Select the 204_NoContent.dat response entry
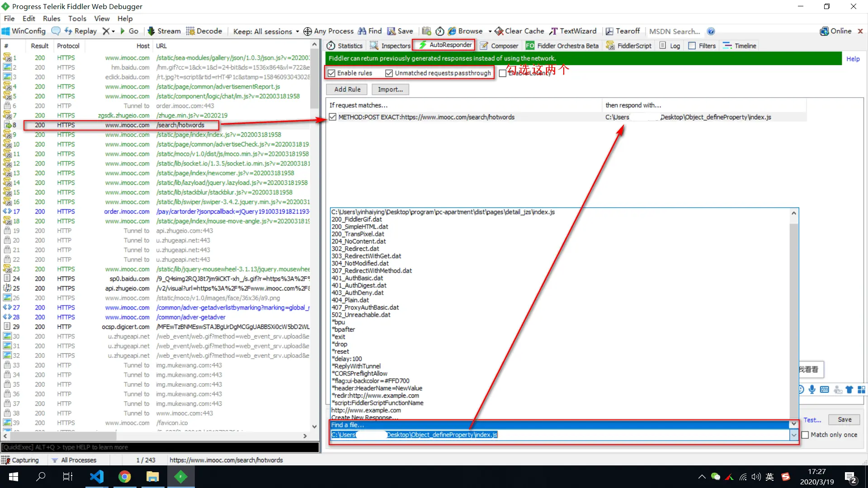Screen dimensions: 868x488 [x=359, y=241]
